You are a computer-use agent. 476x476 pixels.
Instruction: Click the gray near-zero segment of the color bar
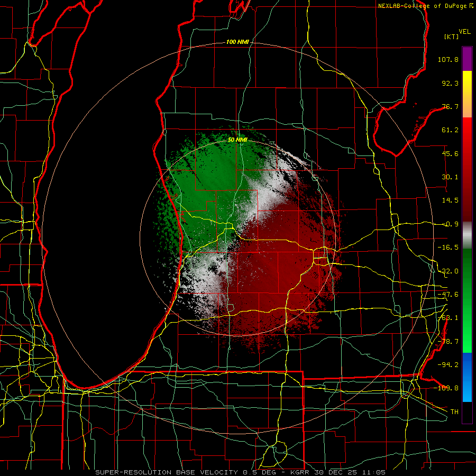(x=467, y=235)
